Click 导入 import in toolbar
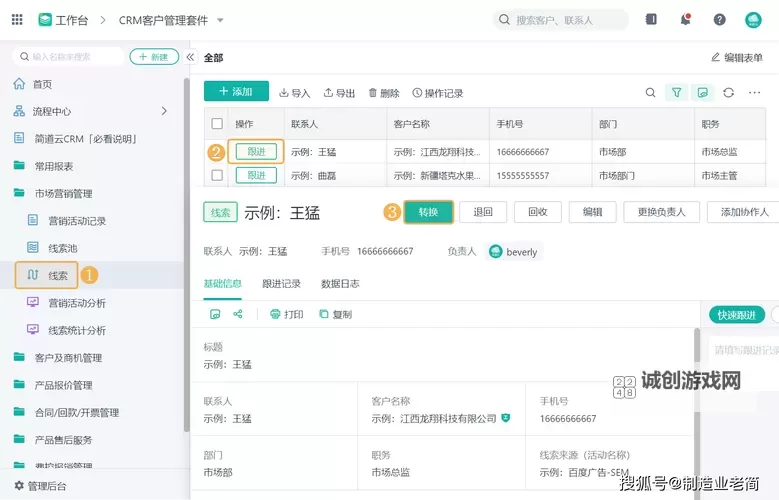Screen dimensions: 779x500 click(295, 93)
